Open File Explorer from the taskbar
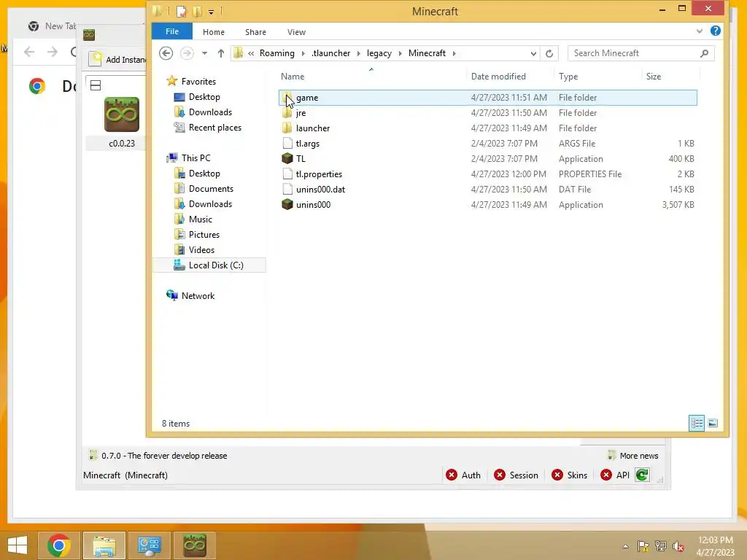This screenshot has height=560, width=747. (x=104, y=545)
